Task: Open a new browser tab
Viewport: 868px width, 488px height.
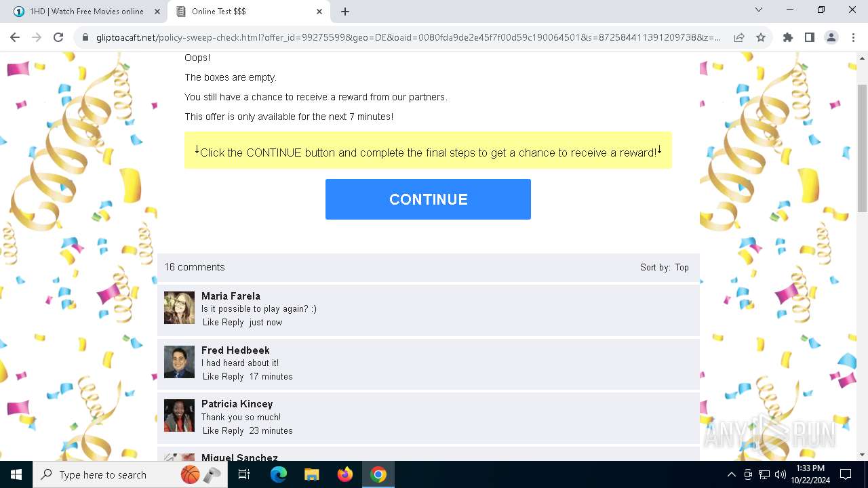Action: (x=345, y=12)
